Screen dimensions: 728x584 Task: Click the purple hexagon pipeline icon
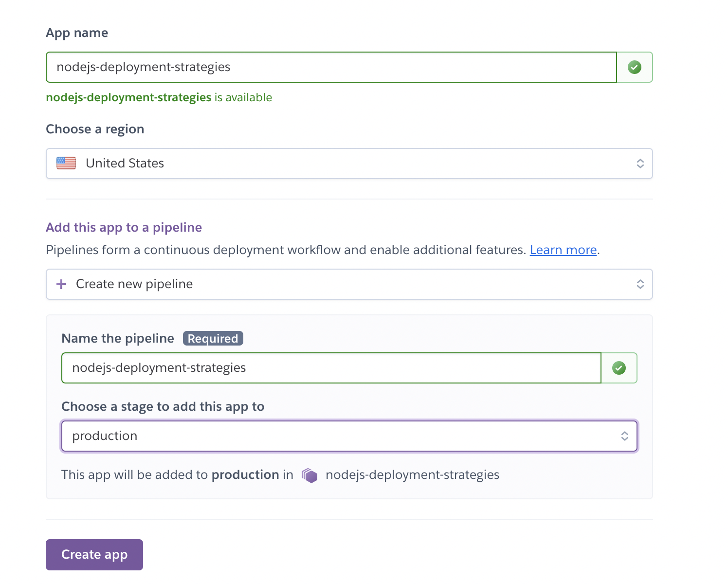(x=309, y=475)
